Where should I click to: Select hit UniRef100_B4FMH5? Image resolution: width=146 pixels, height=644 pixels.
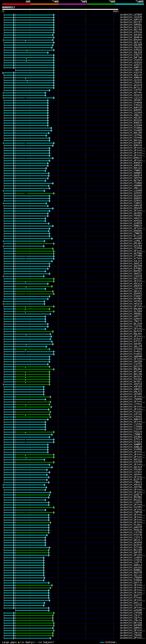pos(131,625)
